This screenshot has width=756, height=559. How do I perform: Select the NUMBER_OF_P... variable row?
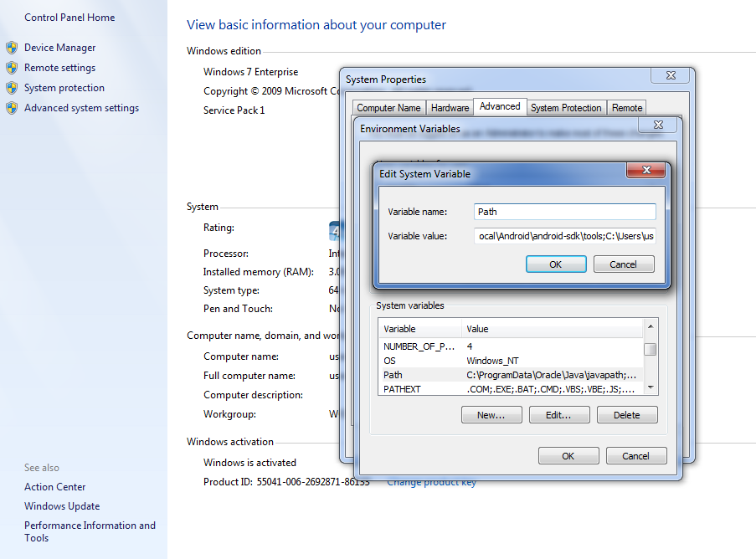511,346
